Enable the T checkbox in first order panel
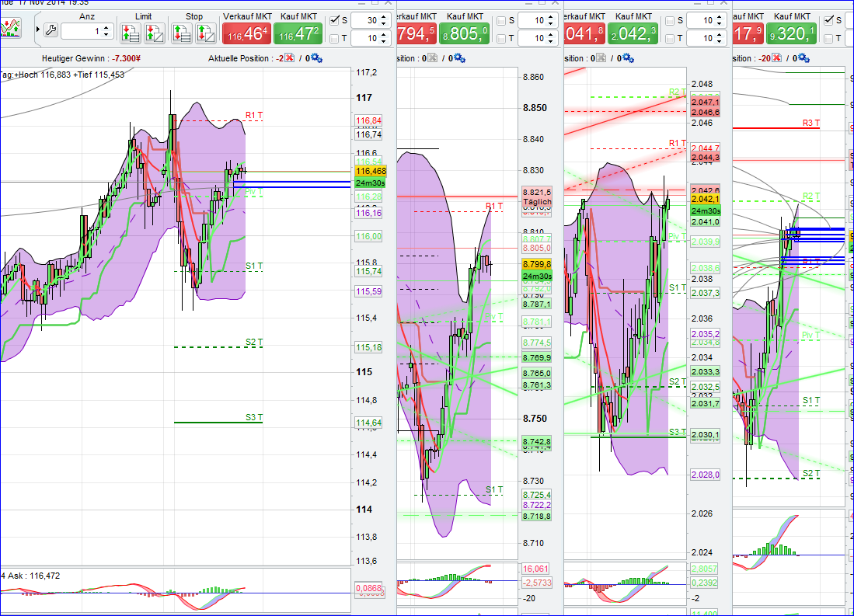The width and height of the screenshot is (854, 616). pos(334,39)
